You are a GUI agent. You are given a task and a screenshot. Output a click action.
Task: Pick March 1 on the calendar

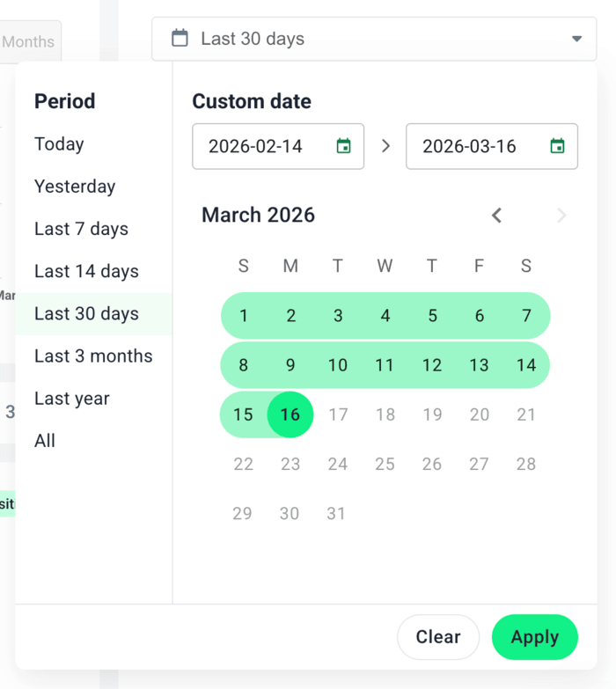244,316
